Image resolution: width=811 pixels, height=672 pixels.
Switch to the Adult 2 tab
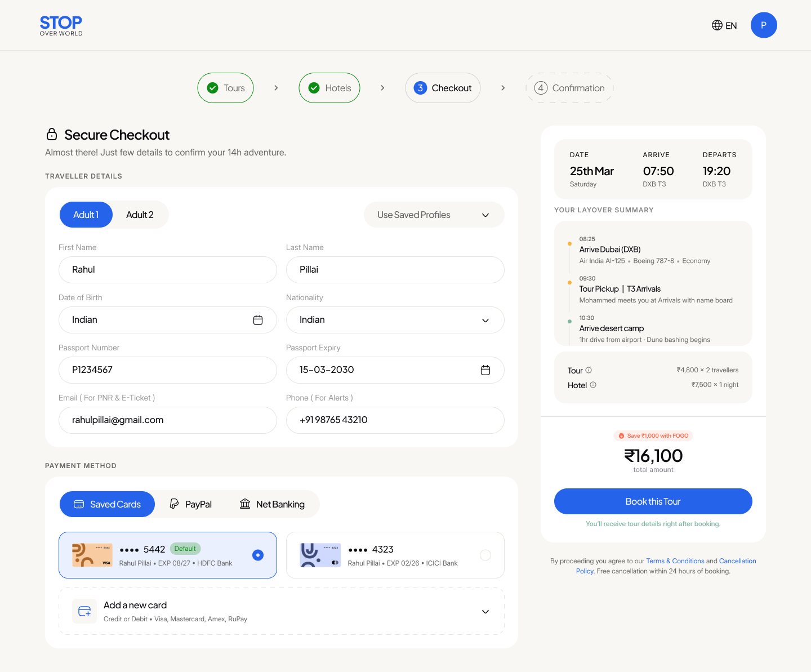[140, 215]
